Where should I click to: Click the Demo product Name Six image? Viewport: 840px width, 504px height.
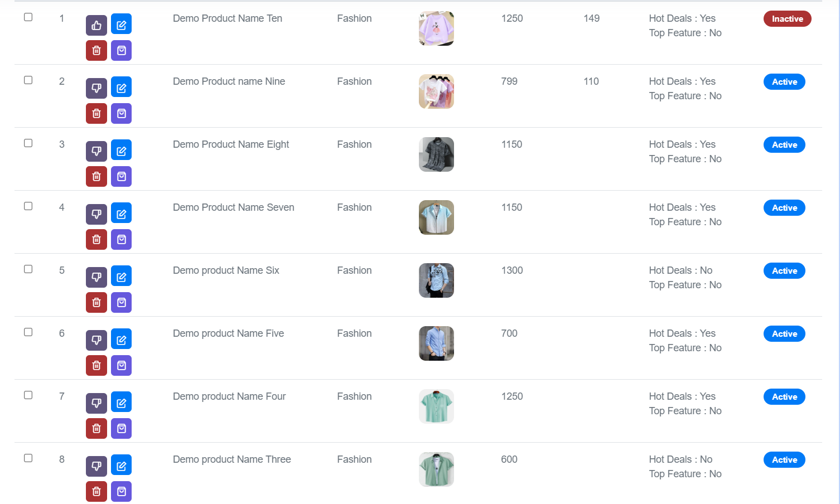[x=436, y=280]
